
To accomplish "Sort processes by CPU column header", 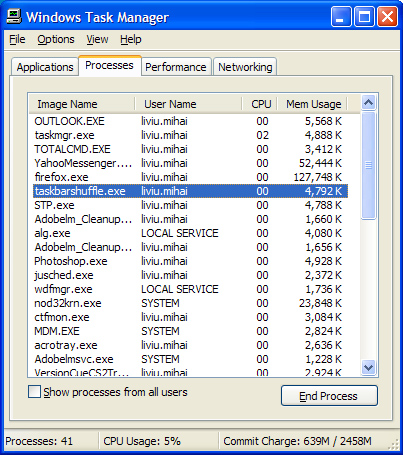I will [x=259, y=104].
